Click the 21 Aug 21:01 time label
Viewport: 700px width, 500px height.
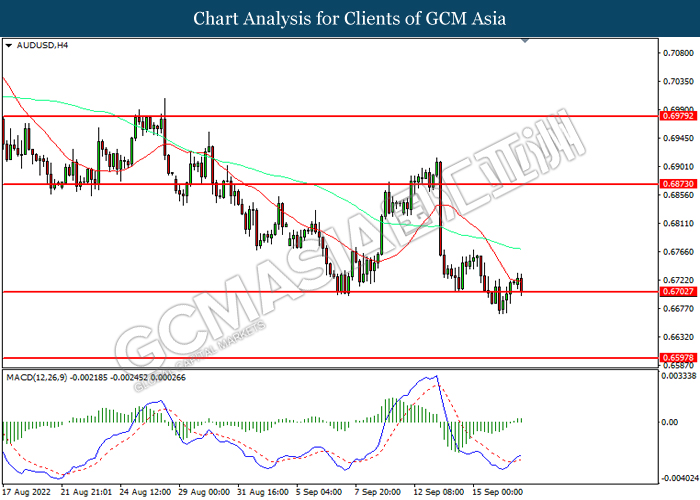tap(87, 492)
